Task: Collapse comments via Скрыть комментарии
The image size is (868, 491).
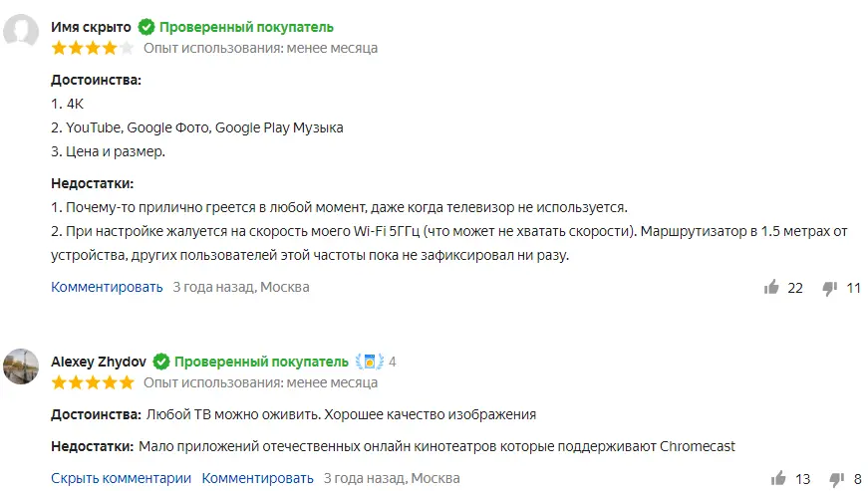Action: pos(121,477)
